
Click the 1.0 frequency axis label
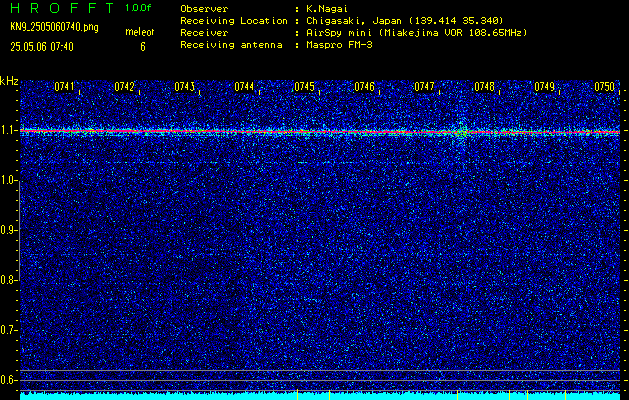8,180
